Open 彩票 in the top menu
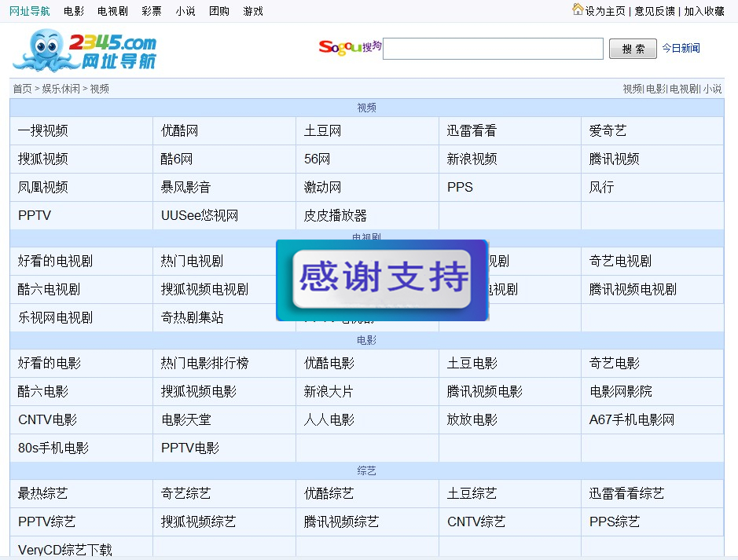Viewport: 738px width, 560px height. tap(152, 11)
